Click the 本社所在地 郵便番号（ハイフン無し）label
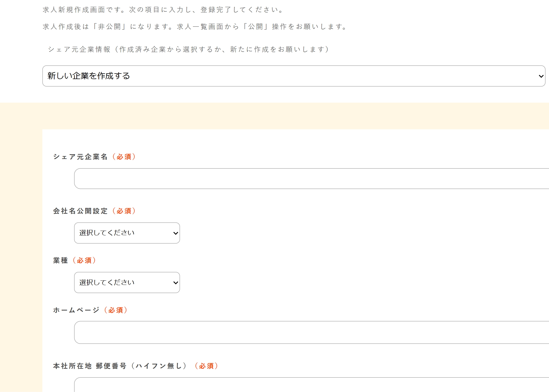 [x=119, y=366]
